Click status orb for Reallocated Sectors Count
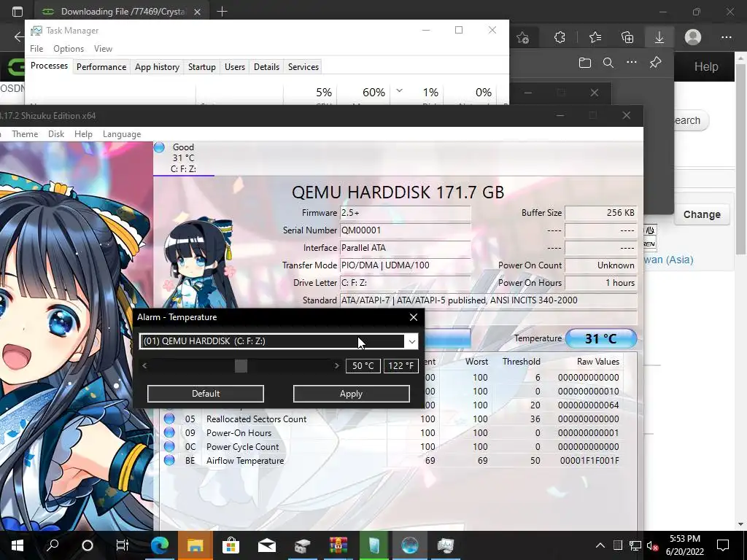 click(x=169, y=419)
